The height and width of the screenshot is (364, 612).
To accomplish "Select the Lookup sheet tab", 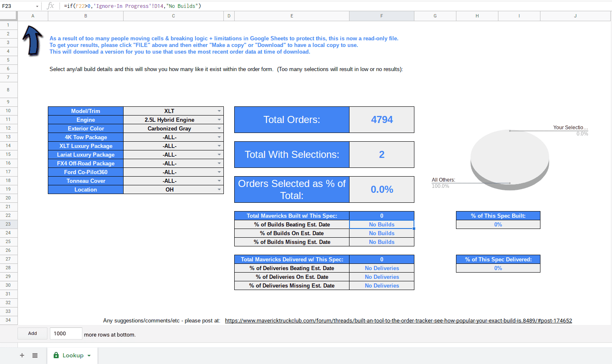I will pyautogui.click(x=72, y=355).
